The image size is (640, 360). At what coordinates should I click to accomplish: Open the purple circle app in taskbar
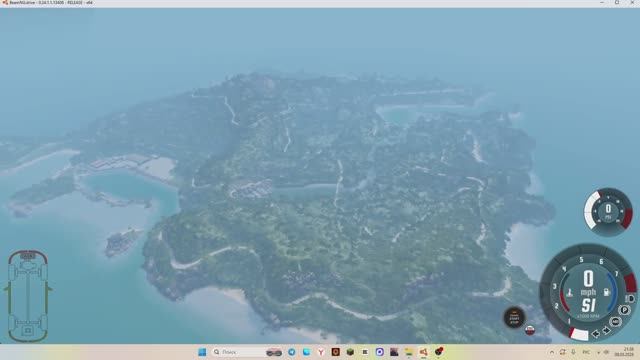[380, 352]
